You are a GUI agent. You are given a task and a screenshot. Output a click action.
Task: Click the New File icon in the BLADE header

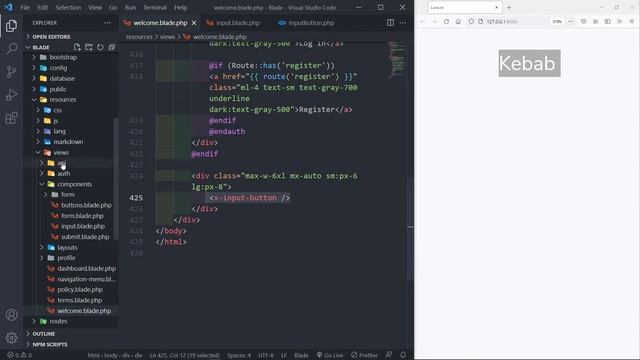(77, 47)
